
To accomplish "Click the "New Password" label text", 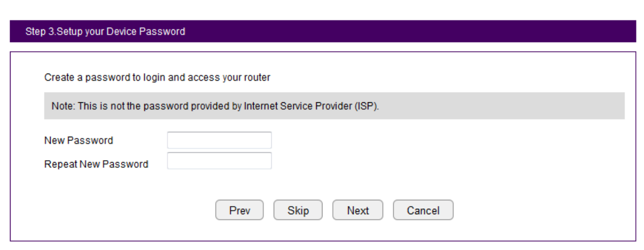I will 78,141.
